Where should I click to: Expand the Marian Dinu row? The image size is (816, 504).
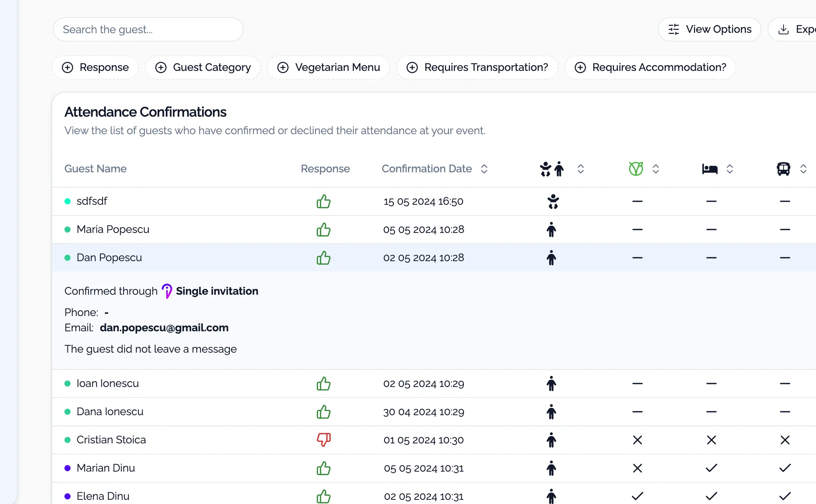click(x=434, y=468)
